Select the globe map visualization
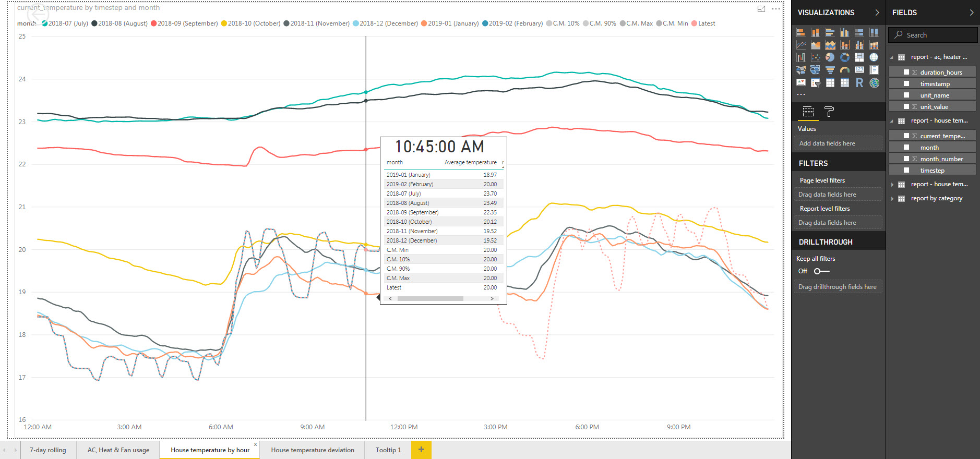 click(x=874, y=57)
